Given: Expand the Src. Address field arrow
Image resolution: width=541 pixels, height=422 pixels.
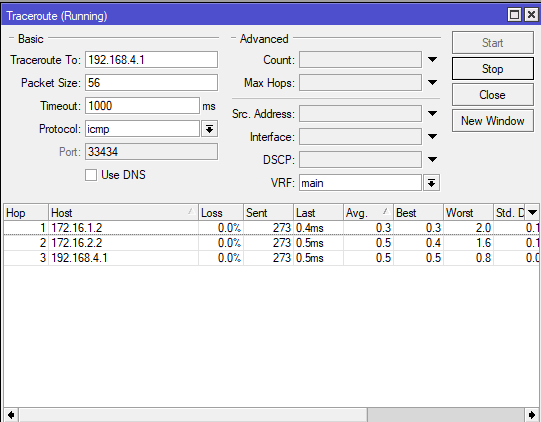Looking at the screenshot, I should (432, 114).
